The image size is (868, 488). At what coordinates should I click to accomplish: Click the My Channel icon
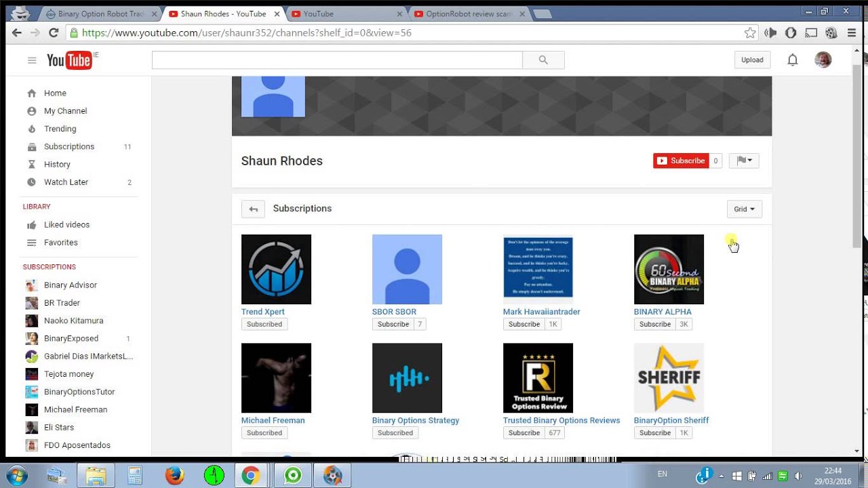[x=31, y=111]
